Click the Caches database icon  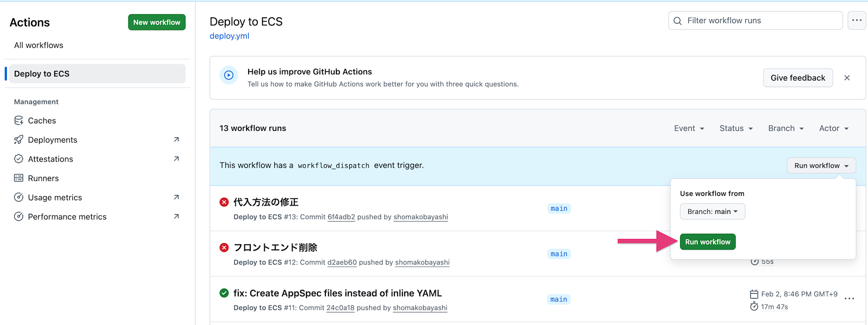pos(19,120)
